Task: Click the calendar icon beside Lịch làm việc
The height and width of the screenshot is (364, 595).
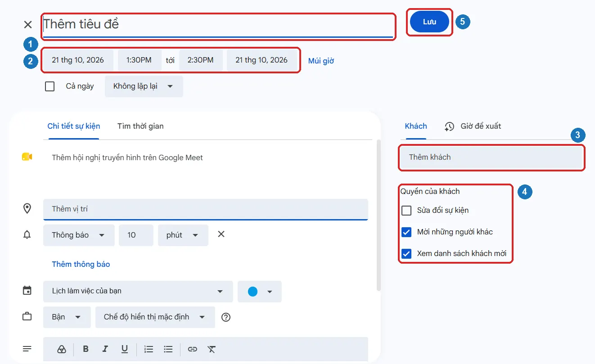Action: pos(27,291)
